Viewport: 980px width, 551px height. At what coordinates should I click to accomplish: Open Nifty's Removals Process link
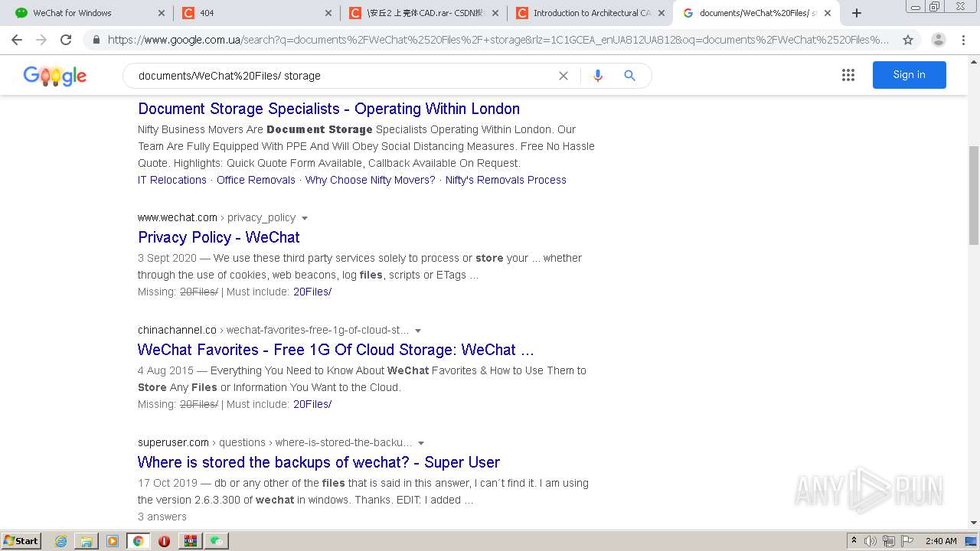506,180
